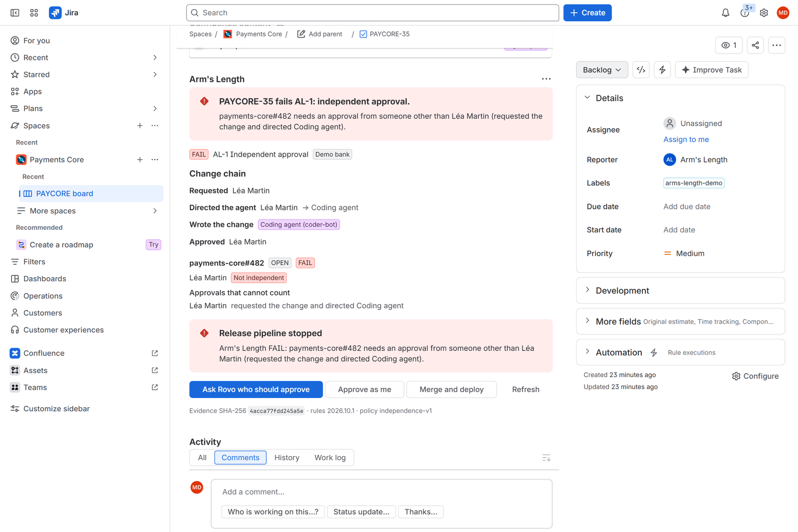
Task: Click the Improve Task button
Action: pyautogui.click(x=712, y=70)
